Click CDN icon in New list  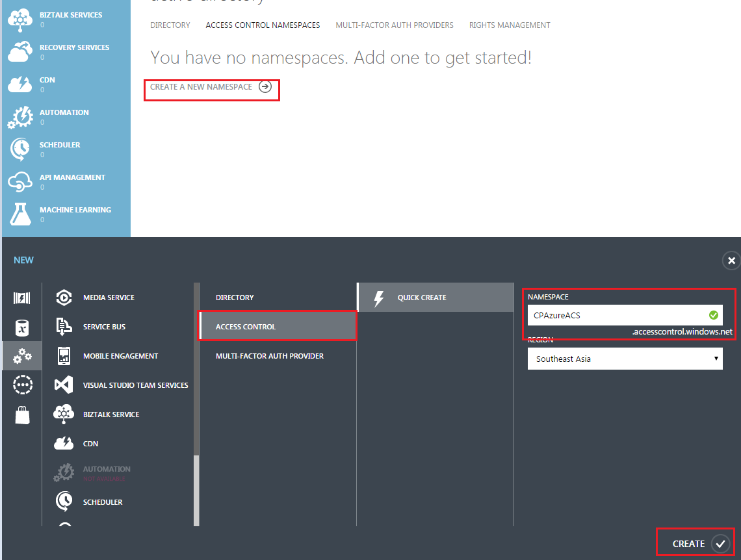click(64, 443)
